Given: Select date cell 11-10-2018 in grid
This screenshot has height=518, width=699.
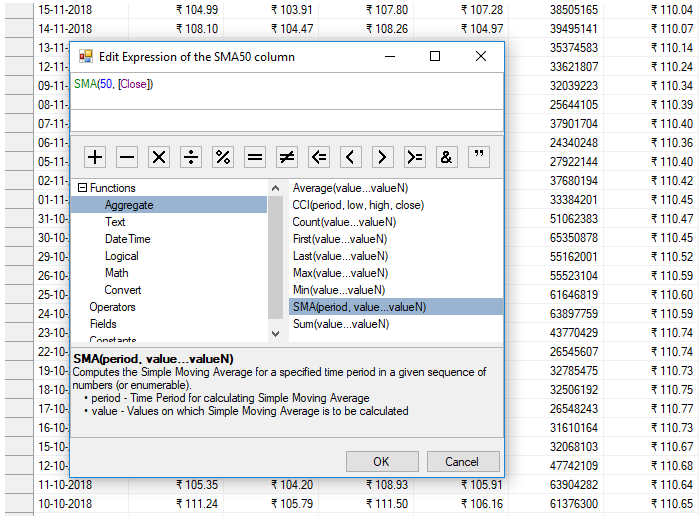Looking at the screenshot, I should 81,485.
